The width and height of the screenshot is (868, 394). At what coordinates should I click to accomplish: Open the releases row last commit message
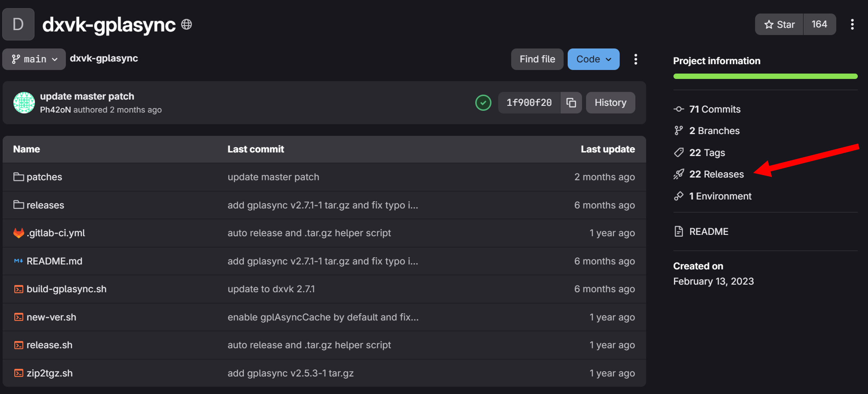click(323, 205)
